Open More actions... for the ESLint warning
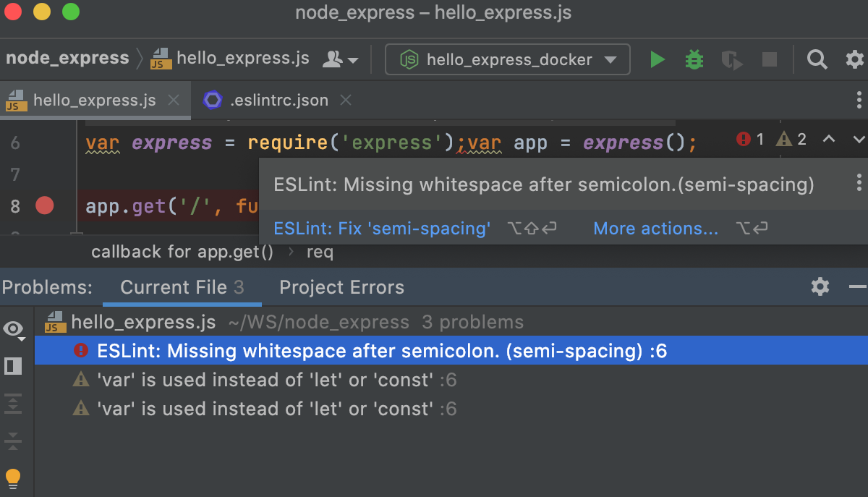This screenshot has width=868, height=497. pyautogui.click(x=655, y=228)
